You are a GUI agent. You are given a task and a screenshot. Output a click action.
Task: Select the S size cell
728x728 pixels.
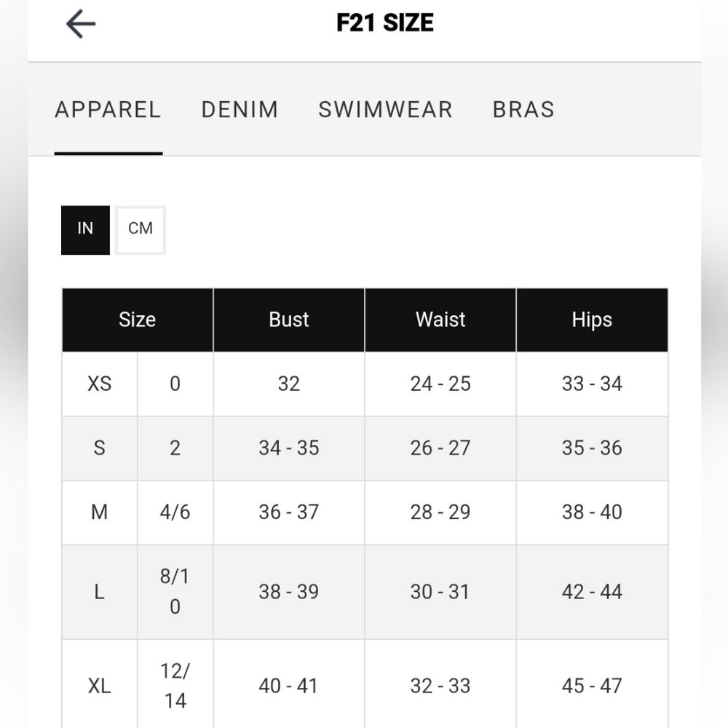[99, 448]
